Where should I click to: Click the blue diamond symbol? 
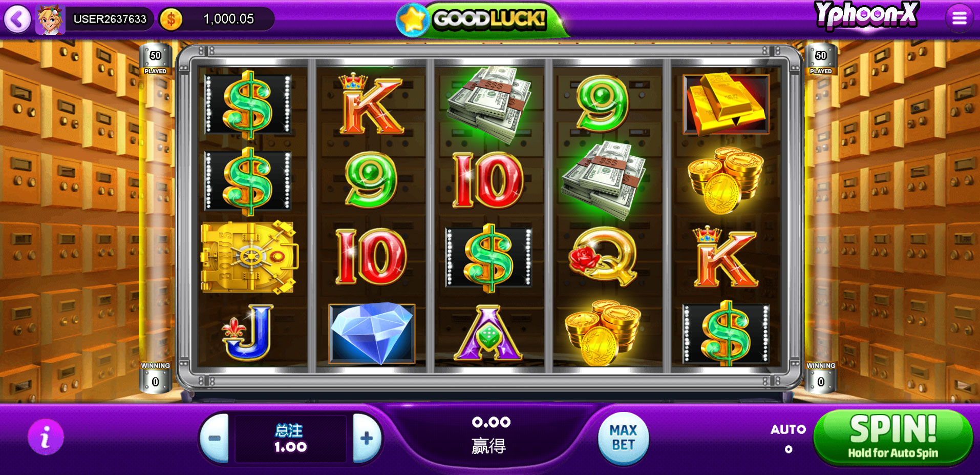click(372, 334)
